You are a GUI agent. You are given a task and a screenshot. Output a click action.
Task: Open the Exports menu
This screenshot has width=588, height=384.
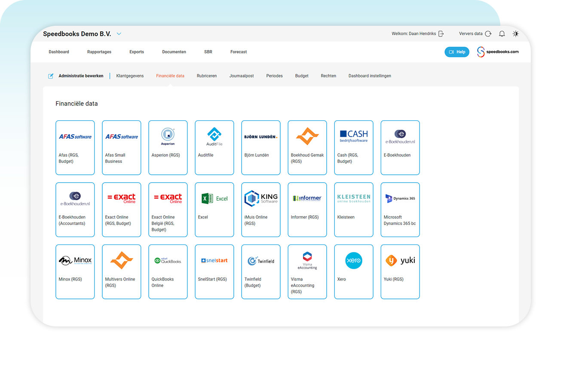pyautogui.click(x=137, y=52)
